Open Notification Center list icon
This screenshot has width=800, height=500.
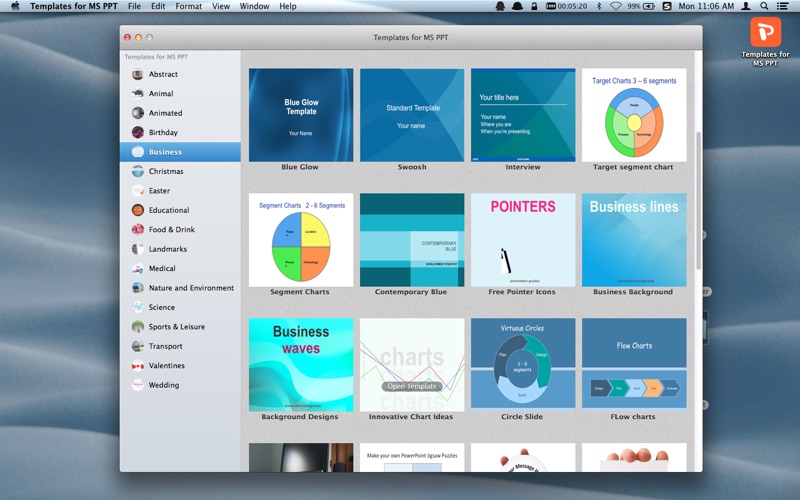pyautogui.click(x=782, y=6)
